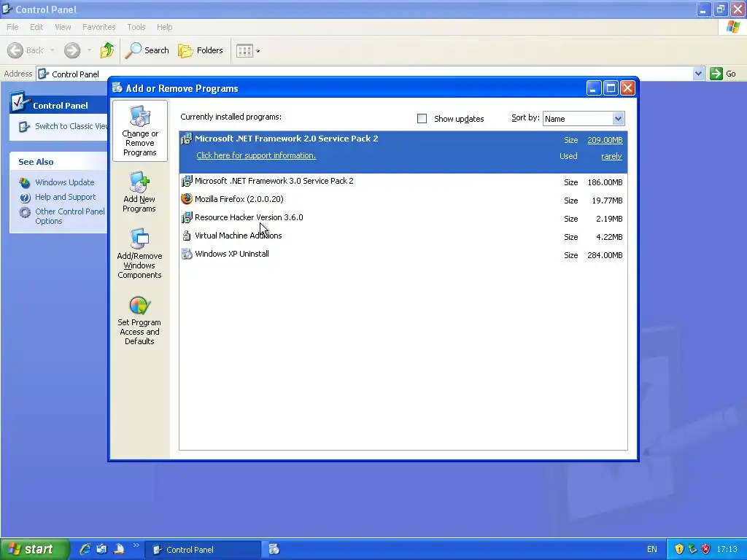Select Windows XP Uninstall entry

pos(403,254)
